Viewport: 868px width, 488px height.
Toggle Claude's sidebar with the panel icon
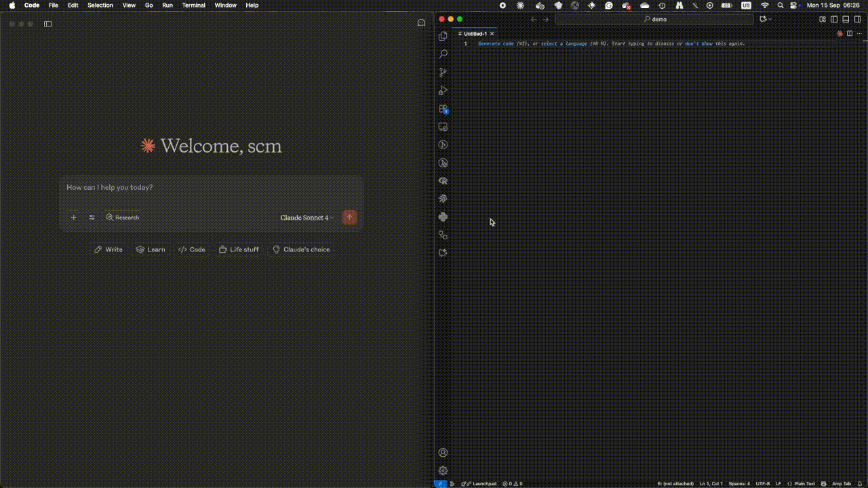point(47,24)
